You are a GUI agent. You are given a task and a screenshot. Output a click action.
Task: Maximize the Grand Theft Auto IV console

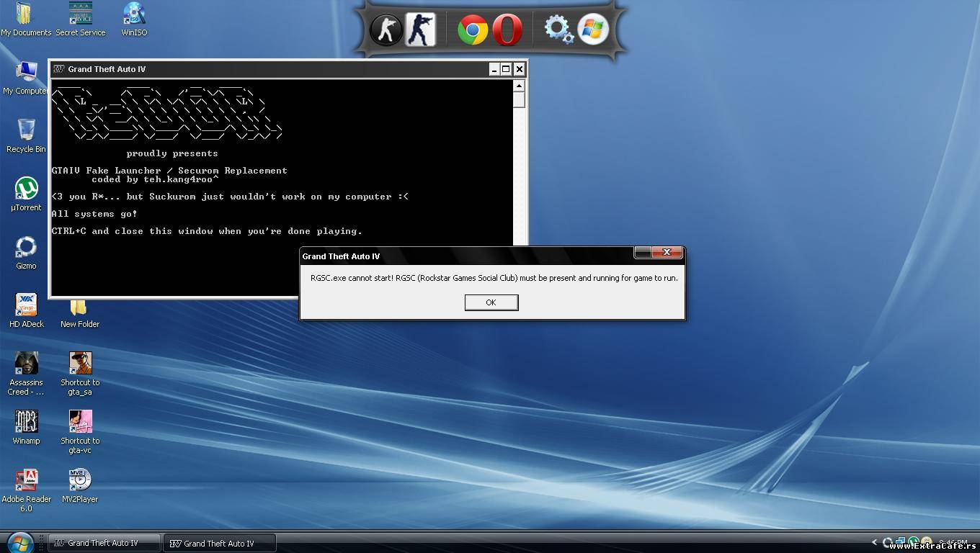coord(506,69)
